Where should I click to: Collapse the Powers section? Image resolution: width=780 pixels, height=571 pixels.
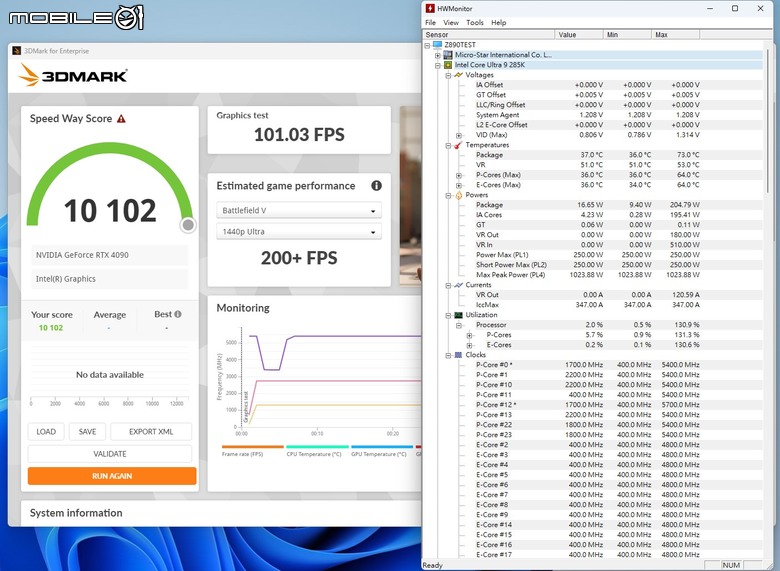coord(448,195)
